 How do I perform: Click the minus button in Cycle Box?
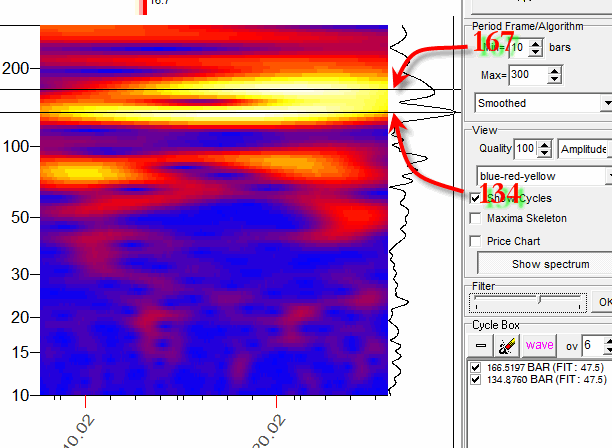point(481,345)
